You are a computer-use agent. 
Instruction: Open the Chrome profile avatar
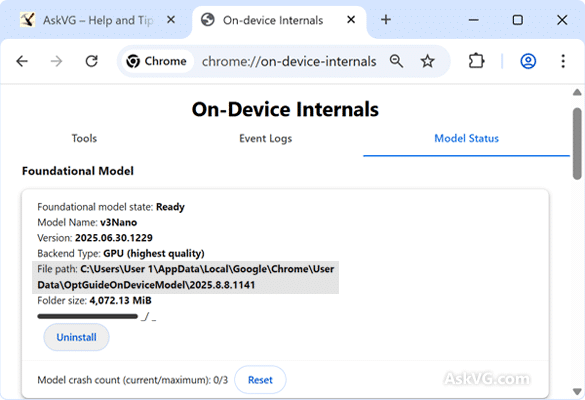pos(528,61)
